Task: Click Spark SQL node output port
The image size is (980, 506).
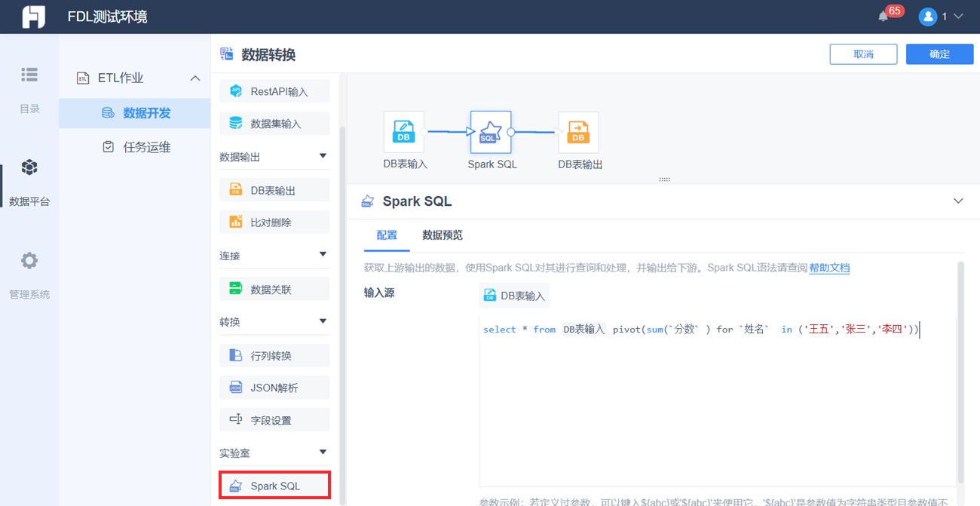Action: [511, 132]
